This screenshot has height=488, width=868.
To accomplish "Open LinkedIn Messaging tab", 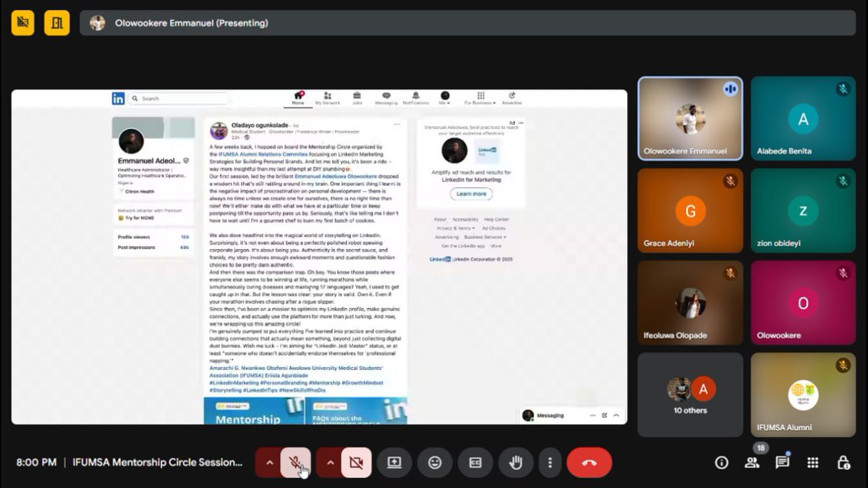I will click(x=386, y=98).
